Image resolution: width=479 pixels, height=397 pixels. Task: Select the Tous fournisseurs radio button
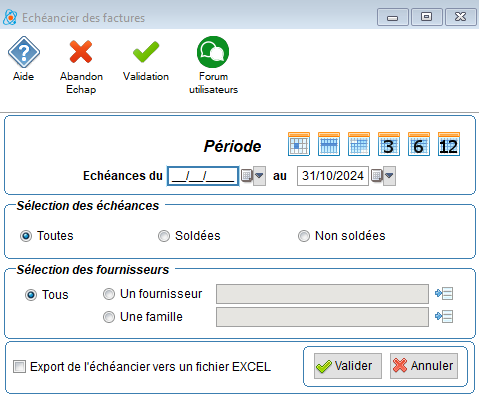[x=31, y=295]
